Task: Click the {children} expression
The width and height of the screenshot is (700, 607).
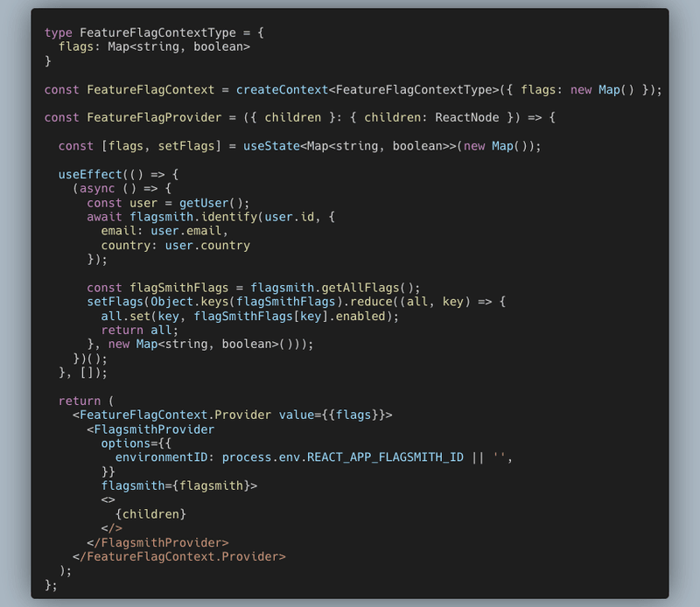Action: click(150, 514)
